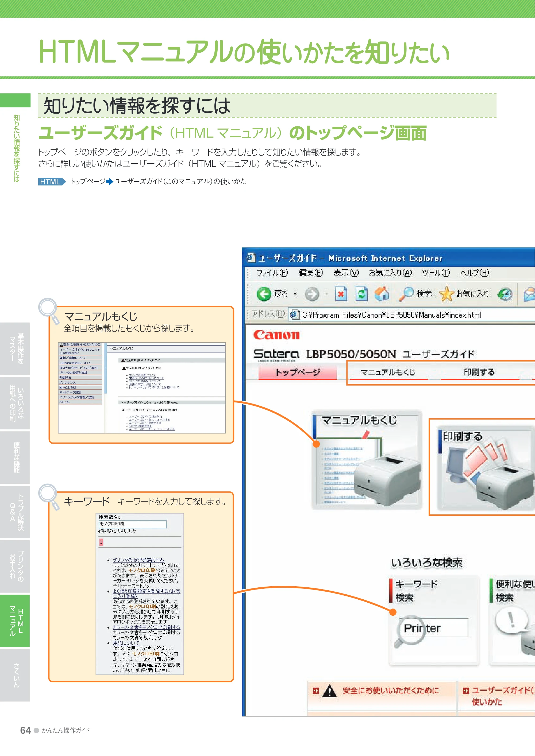Click the Home house icon
Viewport: 535px width, 756px height.
tap(382, 294)
